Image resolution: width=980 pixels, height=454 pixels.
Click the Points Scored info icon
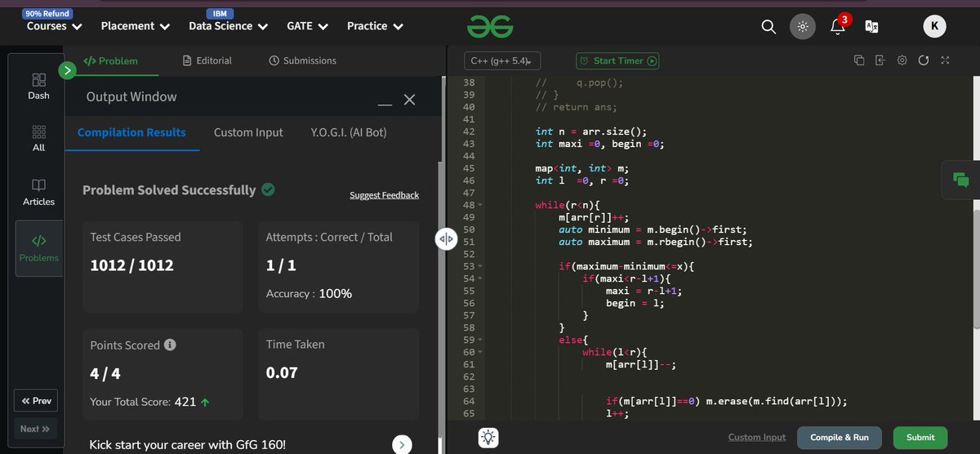(x=170, y=345)
